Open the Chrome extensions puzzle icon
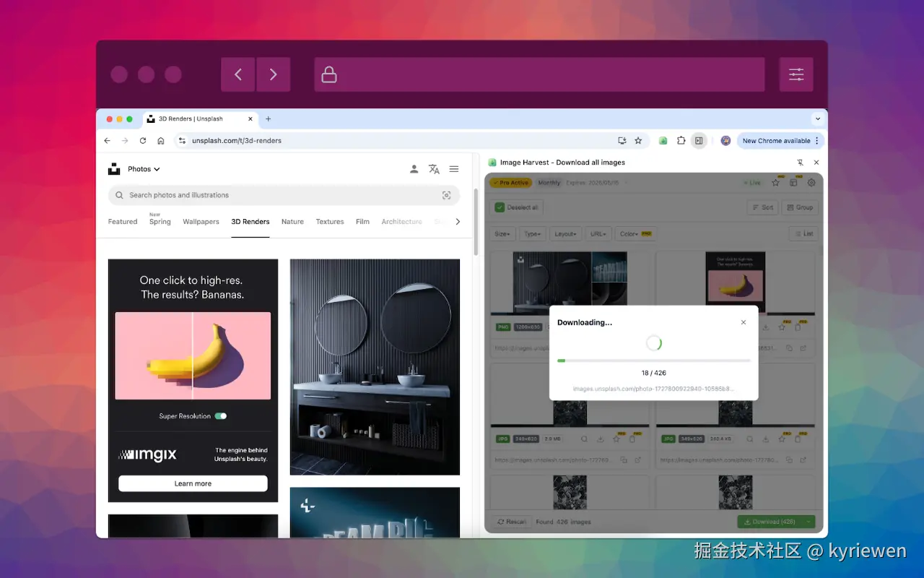The height and width of the screenshot is (578, 924). 681,141
